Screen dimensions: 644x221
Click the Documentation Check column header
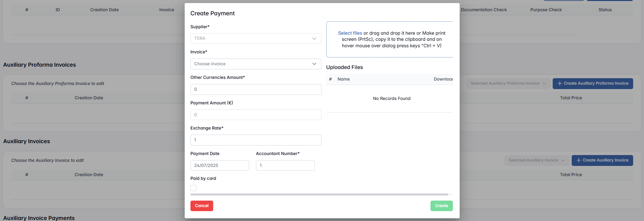pos(483,10)
